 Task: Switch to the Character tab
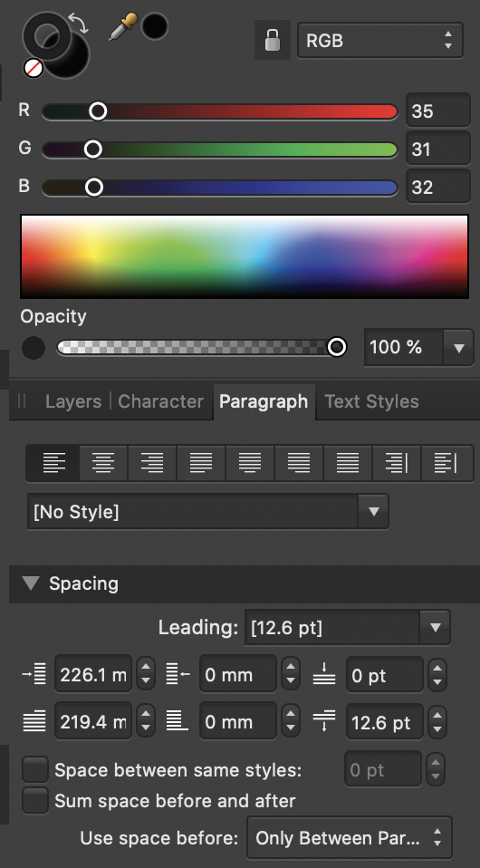160,401
